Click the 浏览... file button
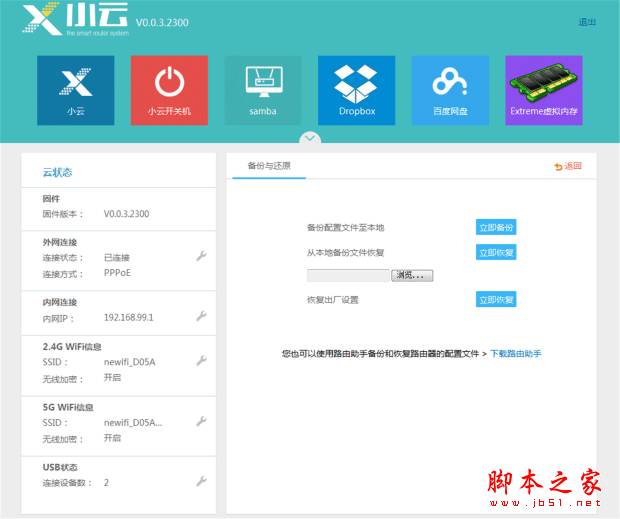 point(412,276)
